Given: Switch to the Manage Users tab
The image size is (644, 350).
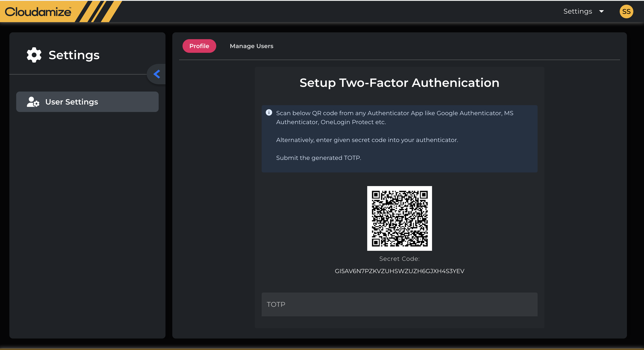Looking at the screenshot, I should click(x=251, y=46).
